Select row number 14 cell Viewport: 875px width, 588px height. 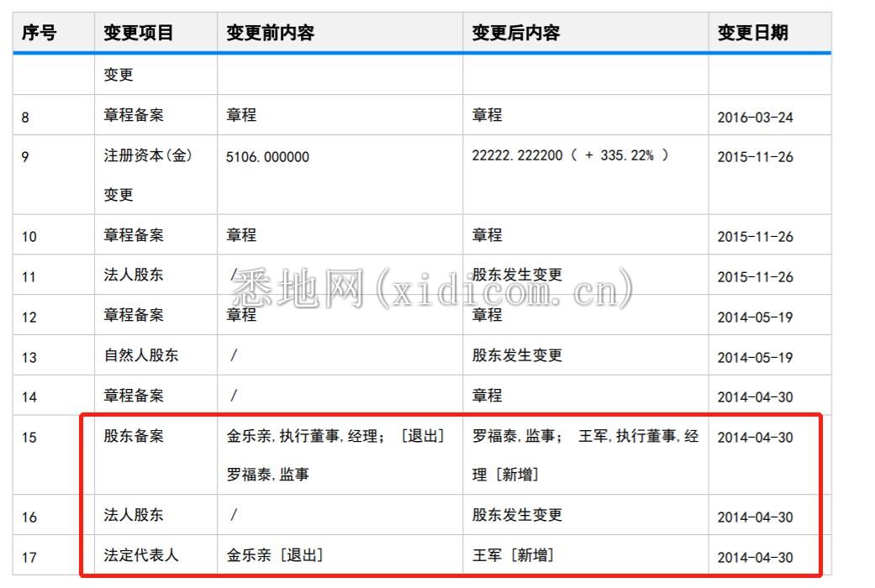[29, 396]
